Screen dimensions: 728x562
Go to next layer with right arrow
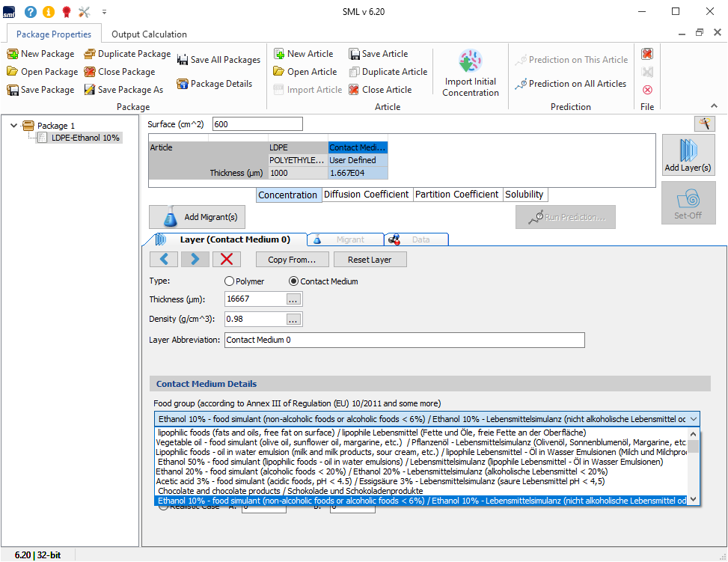pos(195,259)
